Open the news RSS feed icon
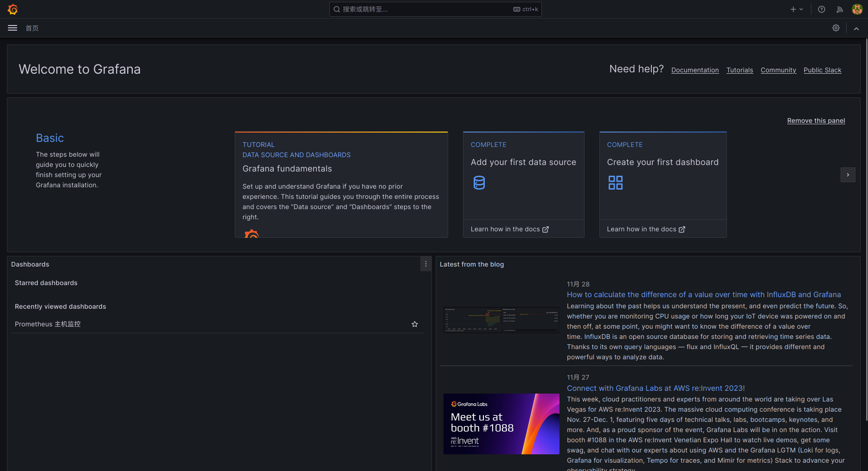 pos(840,9)
